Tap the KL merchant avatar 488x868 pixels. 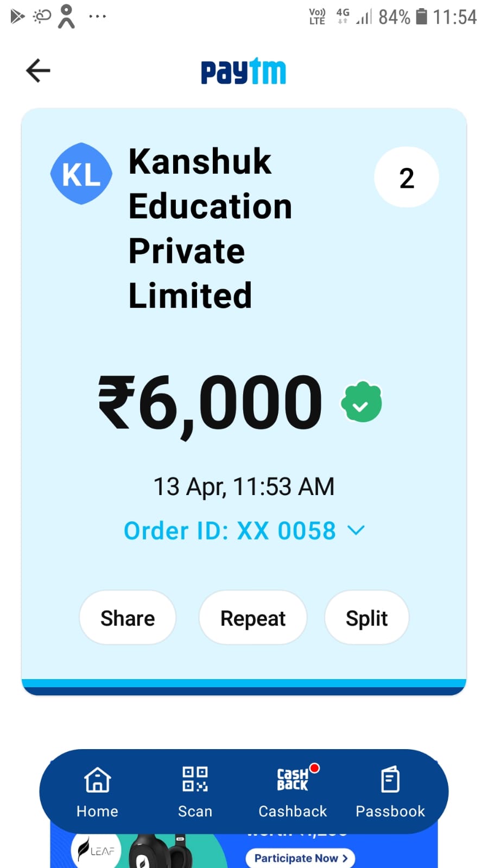pyautogui.click(x=81, y=174)
